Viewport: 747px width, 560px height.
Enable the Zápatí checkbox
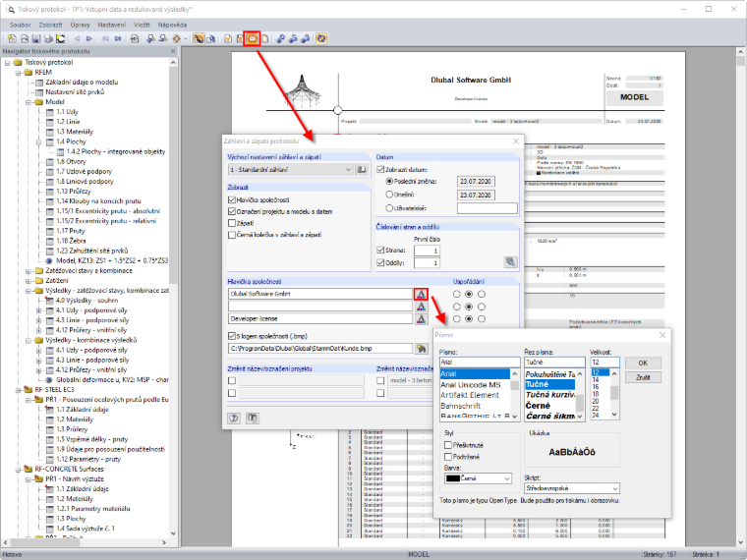[x=232, y=223]
